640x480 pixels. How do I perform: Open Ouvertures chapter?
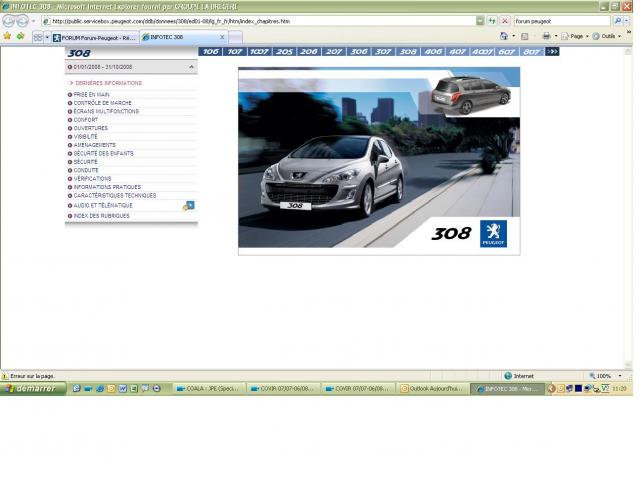pyautogui.click(x=91, y=128)
